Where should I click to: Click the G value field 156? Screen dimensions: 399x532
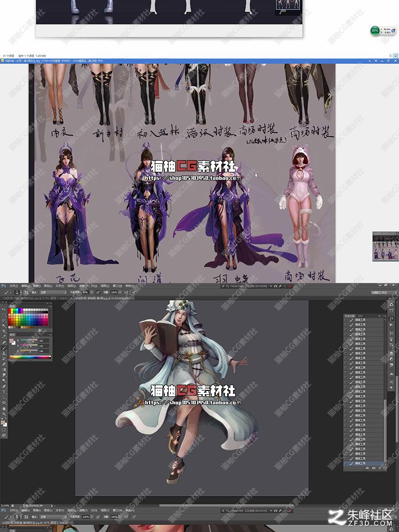click(44, 346)
